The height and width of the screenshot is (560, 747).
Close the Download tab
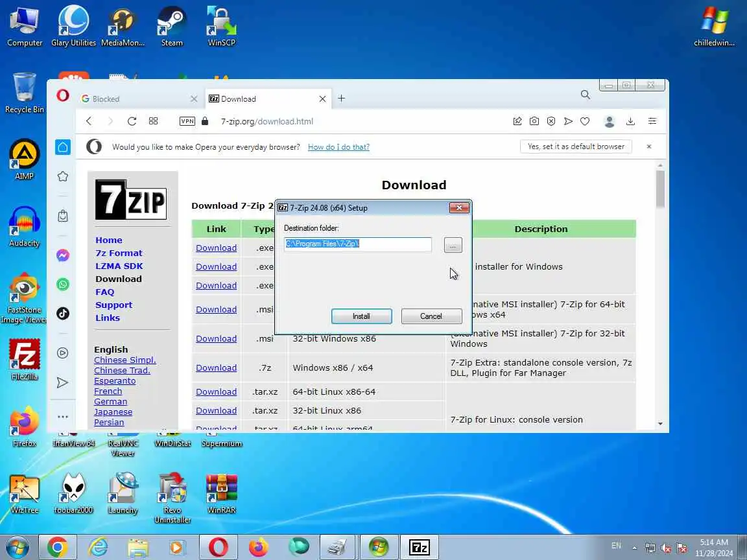[322, 99]
